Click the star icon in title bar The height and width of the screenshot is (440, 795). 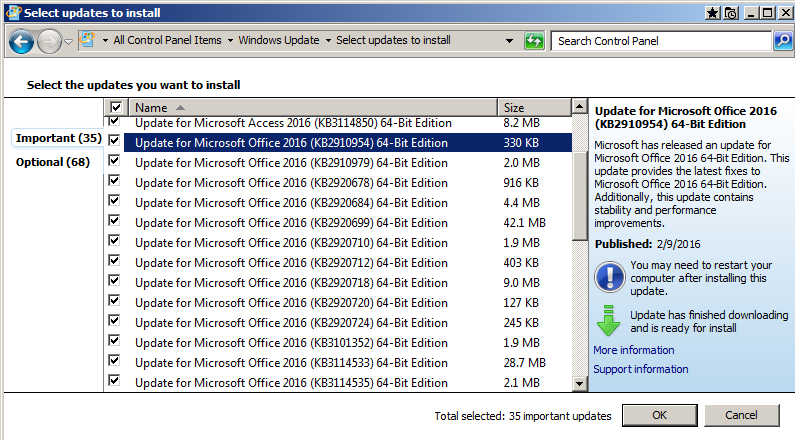(712, 13)
